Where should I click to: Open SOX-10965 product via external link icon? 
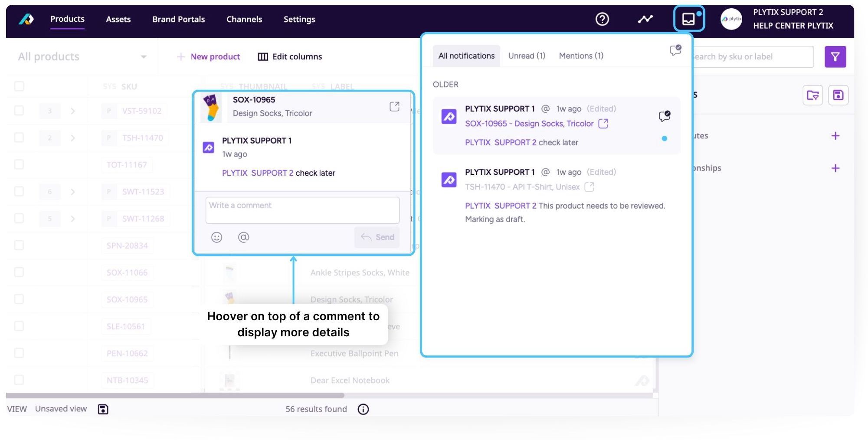click(x=603, y=124)
